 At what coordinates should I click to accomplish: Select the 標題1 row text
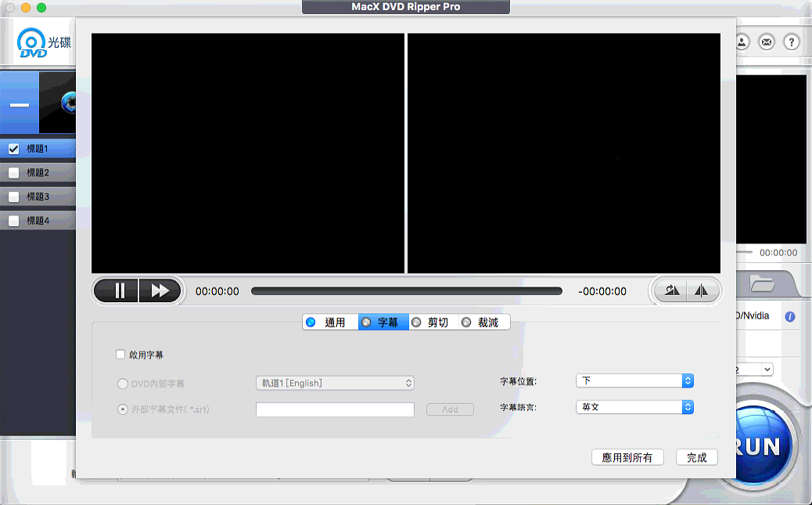(x=38, y=149)
